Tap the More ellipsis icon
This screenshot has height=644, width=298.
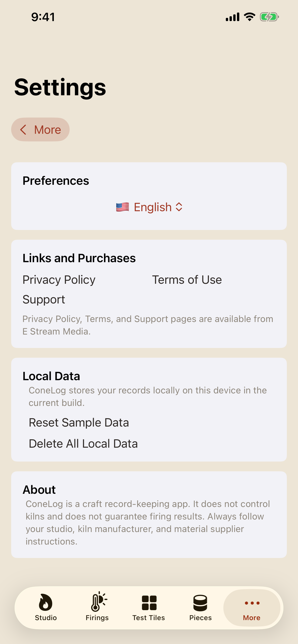point(252,603)
